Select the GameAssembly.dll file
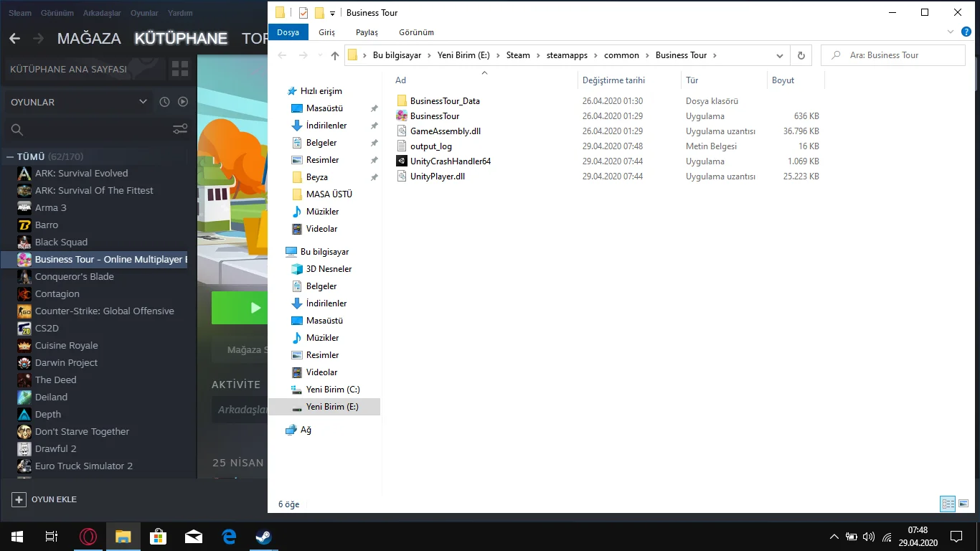Screen dimensions: 980x551 coord(445,131)
